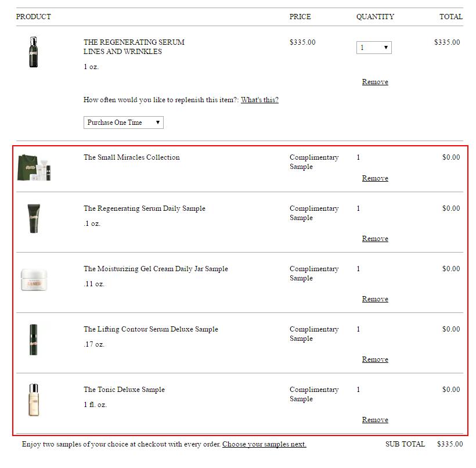This screenshot has height=468, width=476.
Task: Remove the Lifting Contour Serum Deluxe Sample
Action: click(x=375, y=359)
